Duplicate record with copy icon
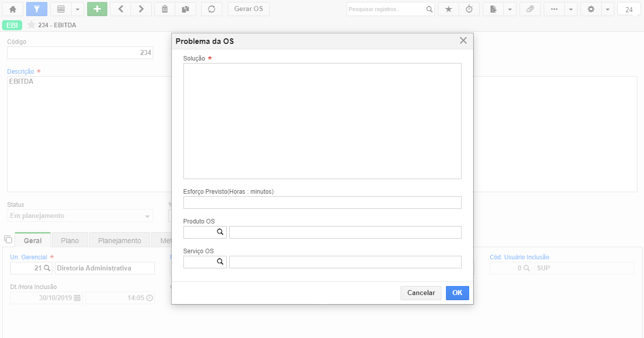 185,9
